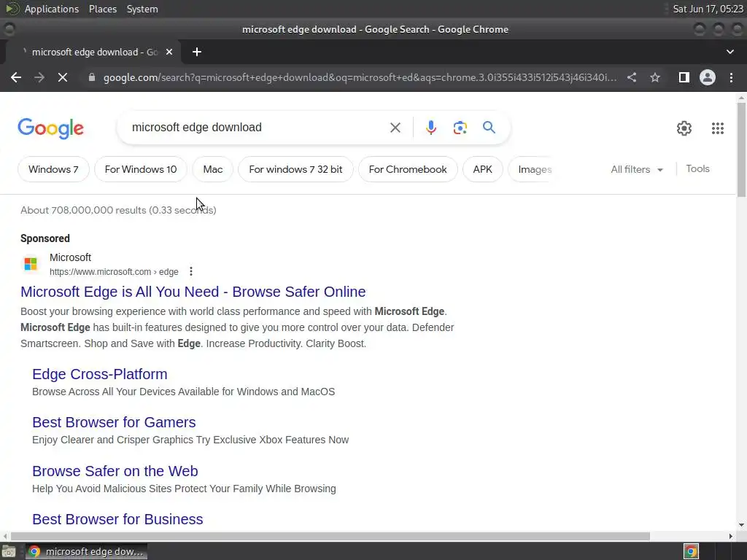Clear the search box with the X
The width and height of the screenshot is (747, 560).
tap(395, 128)
